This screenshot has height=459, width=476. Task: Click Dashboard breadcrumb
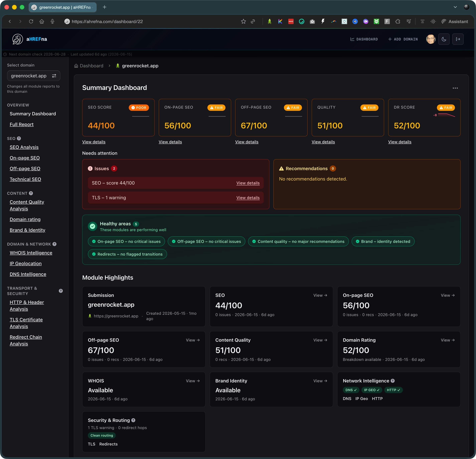point(89,66)
